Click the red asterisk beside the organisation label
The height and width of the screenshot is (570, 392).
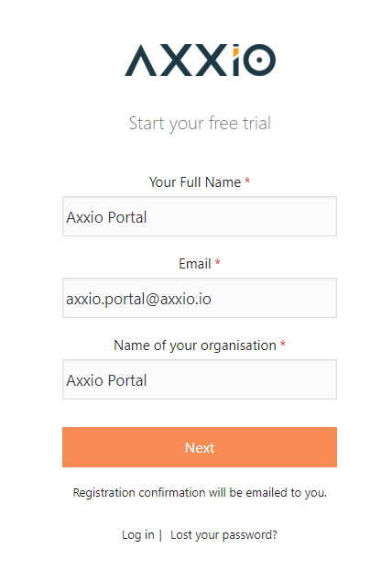pyautogui.click(x=283, y=344)
